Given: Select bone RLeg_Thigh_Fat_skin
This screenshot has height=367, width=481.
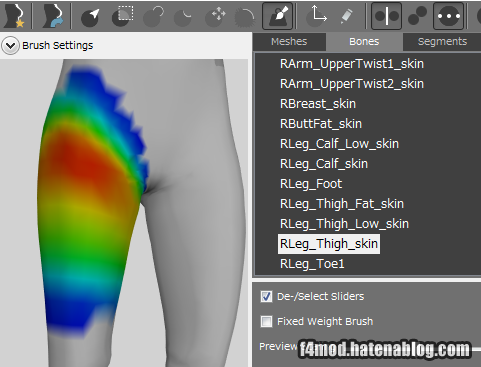Looking at the screenshot, I should 342,204.
